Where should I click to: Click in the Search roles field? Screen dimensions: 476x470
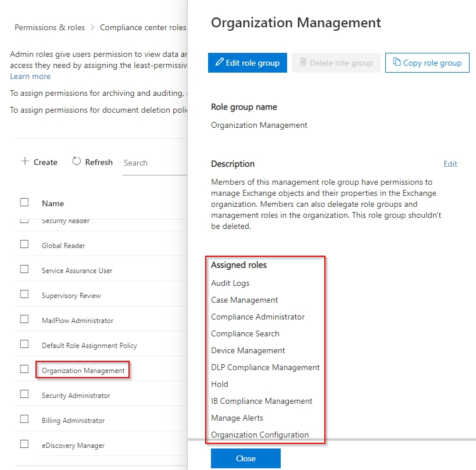point(154,163)
